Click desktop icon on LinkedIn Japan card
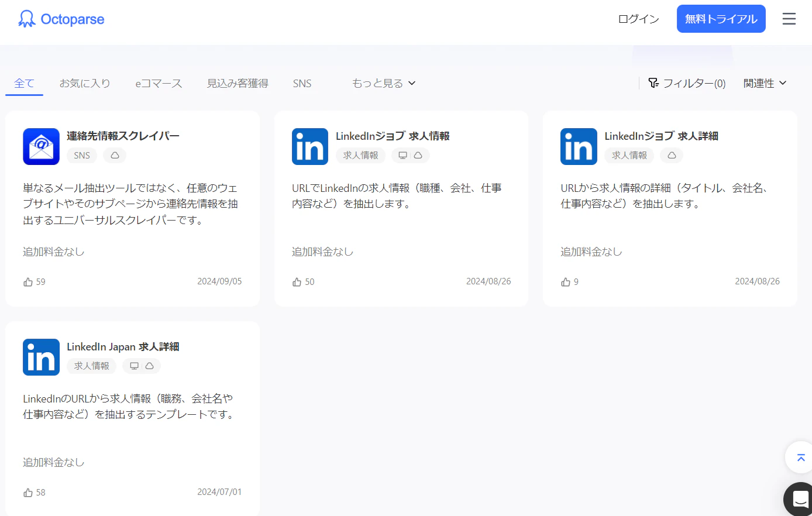This screenshot has height=516, width=812. click(134, 366)
